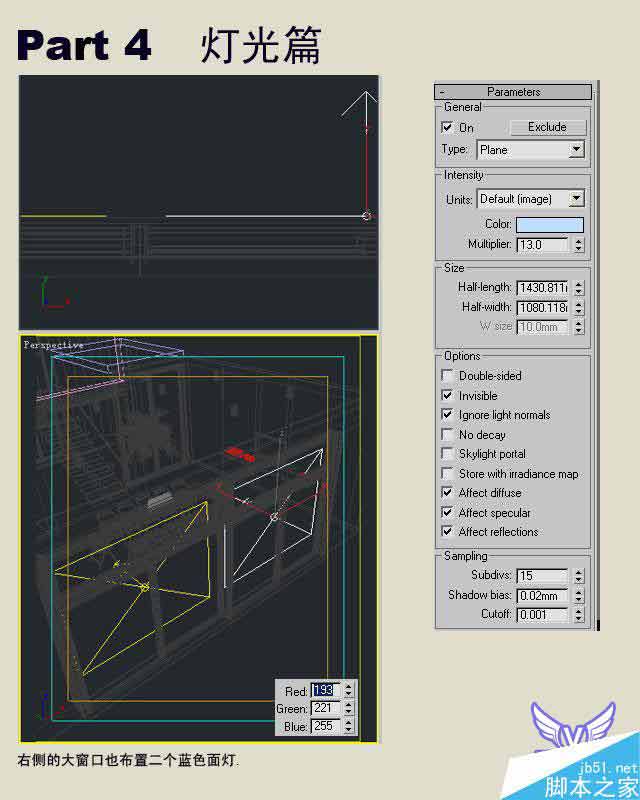The height and width of the screenshot is (800, 640).
Task: Select the disabled W size field
Action: click(542, 327)
